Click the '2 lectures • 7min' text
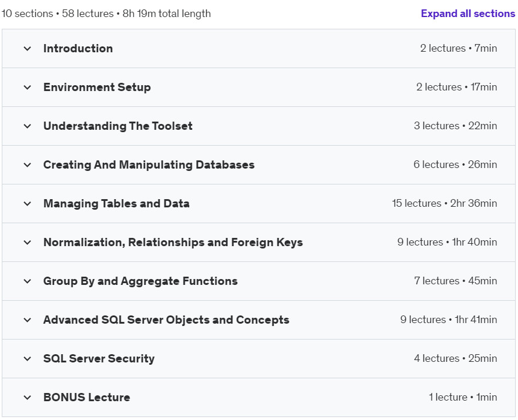518x420 pixels. (459, 48)
